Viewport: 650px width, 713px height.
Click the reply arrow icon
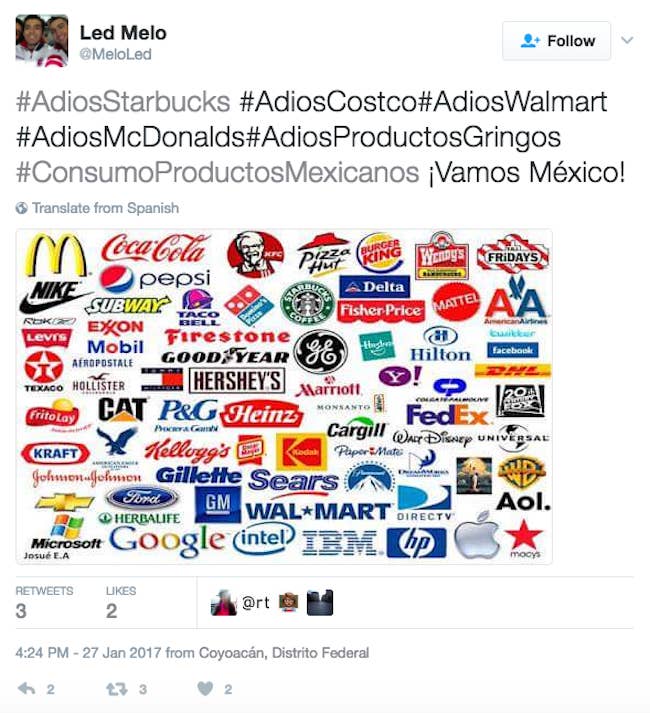[x=26, y=689]
